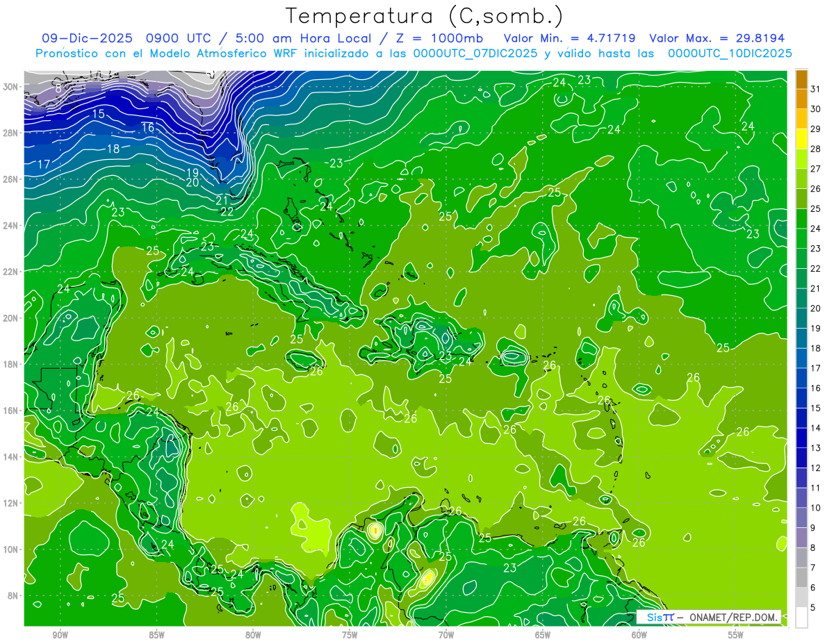834x644 pixels.
Task: Click the contour label 22 on the map
Action: pyautogui.click(x=227, y=211)
